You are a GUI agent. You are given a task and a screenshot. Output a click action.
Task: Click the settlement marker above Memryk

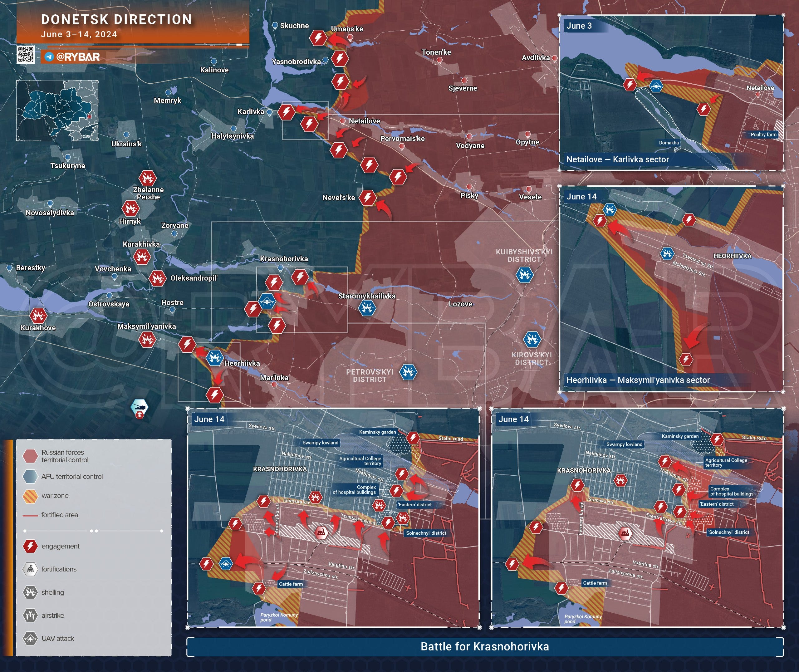pos(168,93)
